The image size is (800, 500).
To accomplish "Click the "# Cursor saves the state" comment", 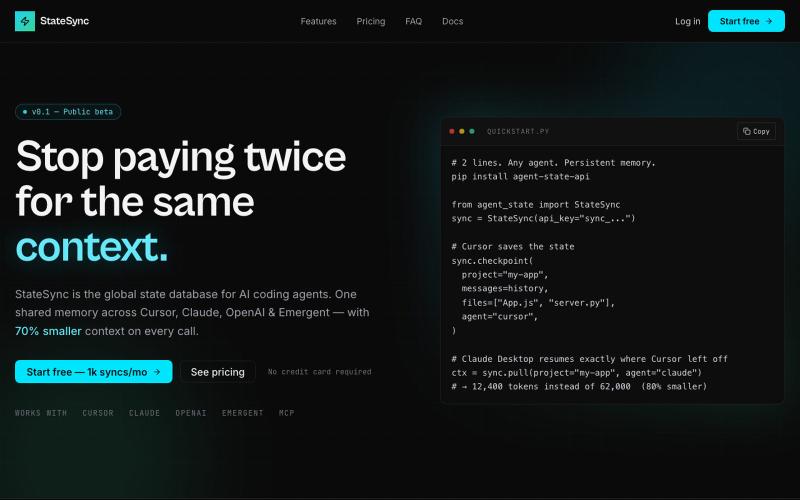I will coord(513,246).
